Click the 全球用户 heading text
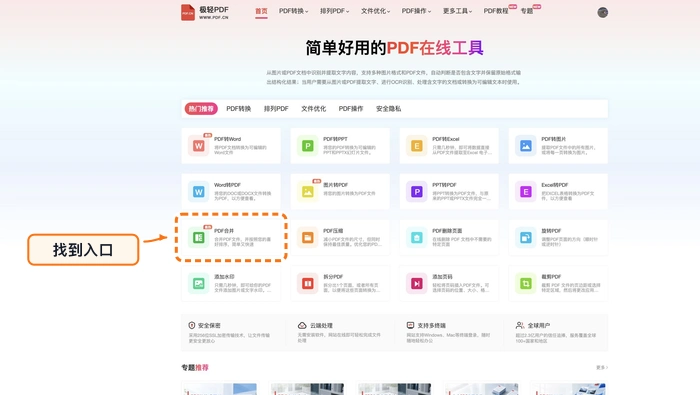 538,325
